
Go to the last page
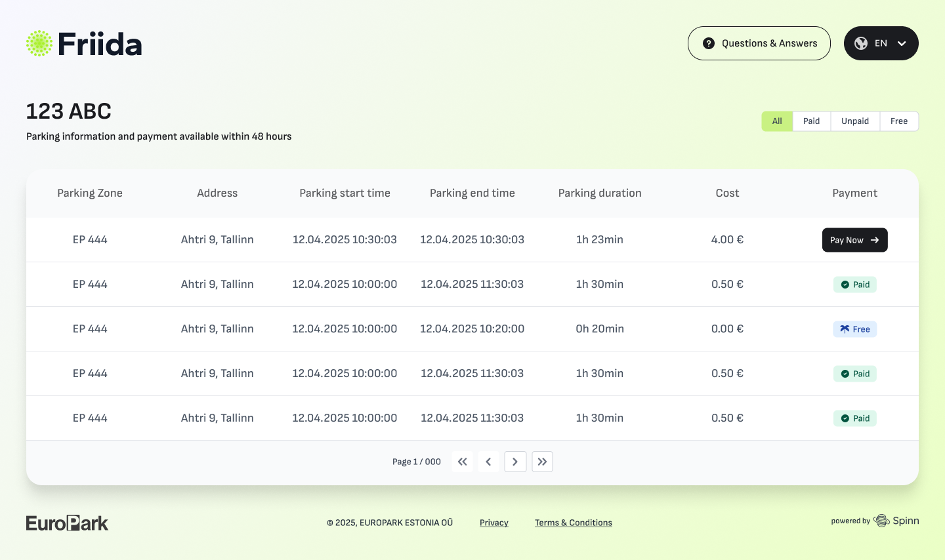point(542,462)
